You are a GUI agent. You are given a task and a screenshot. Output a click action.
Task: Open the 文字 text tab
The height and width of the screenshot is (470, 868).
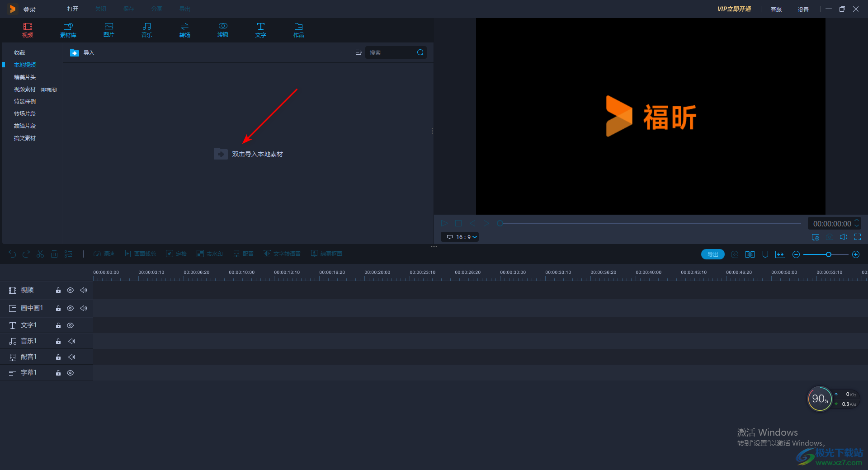[261, 30]
